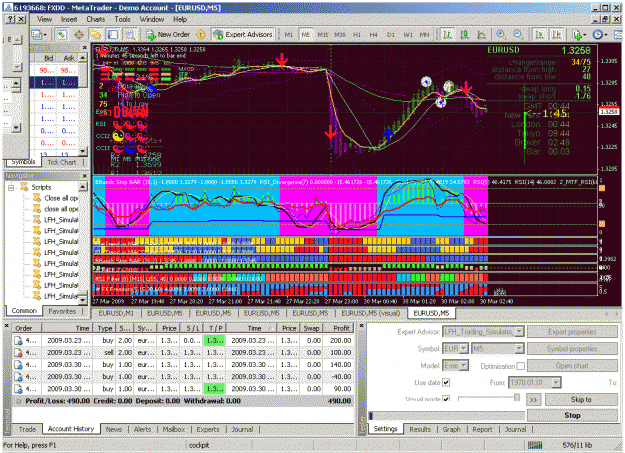Toggle the Use date checkbox
Image resolution: width=625 pixels, height=453 pixels.
446,383
